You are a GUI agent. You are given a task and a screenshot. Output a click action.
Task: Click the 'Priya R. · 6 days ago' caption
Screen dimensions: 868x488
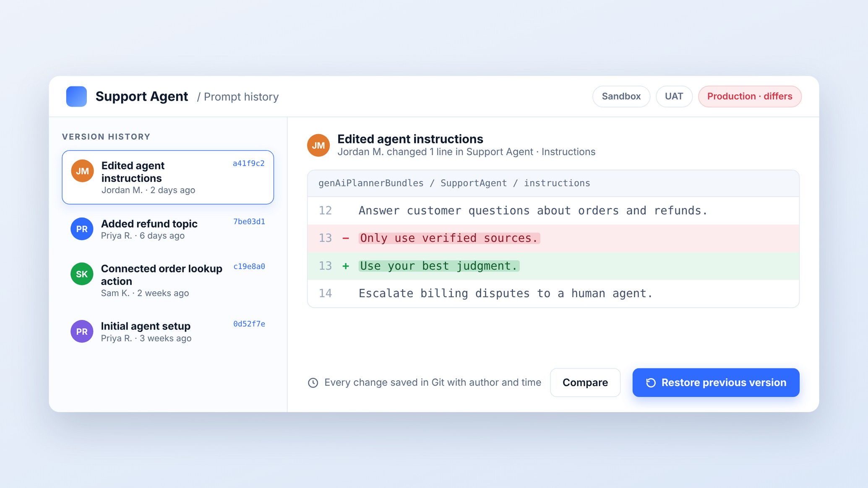143,236
